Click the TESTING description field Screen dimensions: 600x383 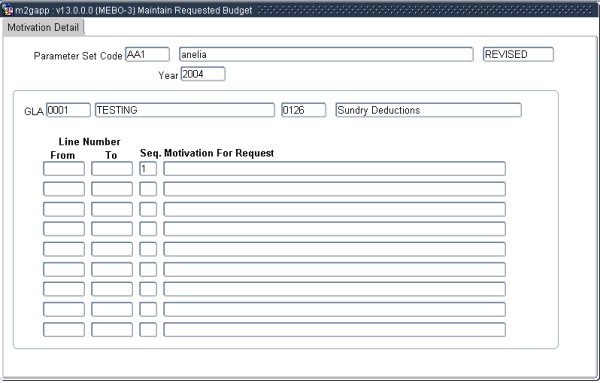pyautogui.click(x=185, y=110)
